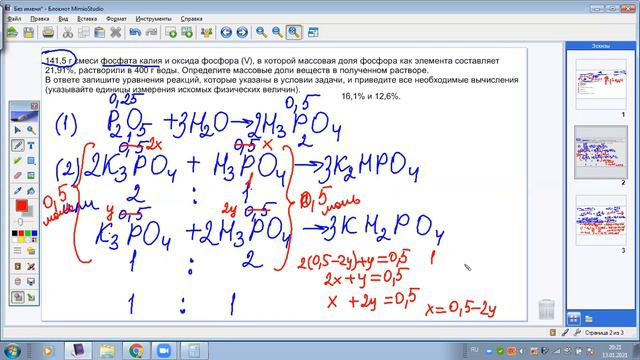Image resolution: width=640 pixels, height=360 pixels.
Task: Open the Справка menu
Action: 191,19
